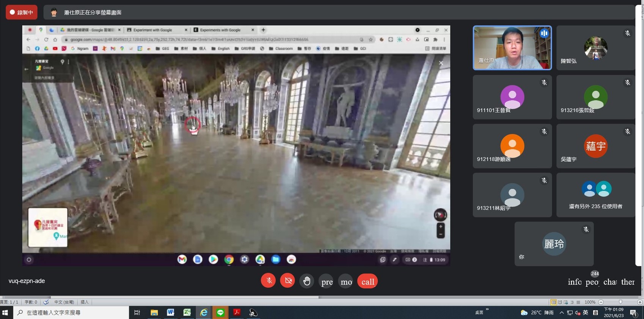644x319 pixels.
Task: Open Word from the taskbar
Action: (171, 313)
